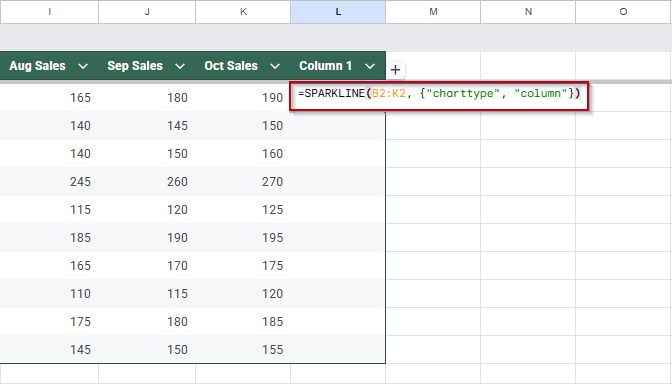
Task: Select column header J
Action: (x=147, y=12)
